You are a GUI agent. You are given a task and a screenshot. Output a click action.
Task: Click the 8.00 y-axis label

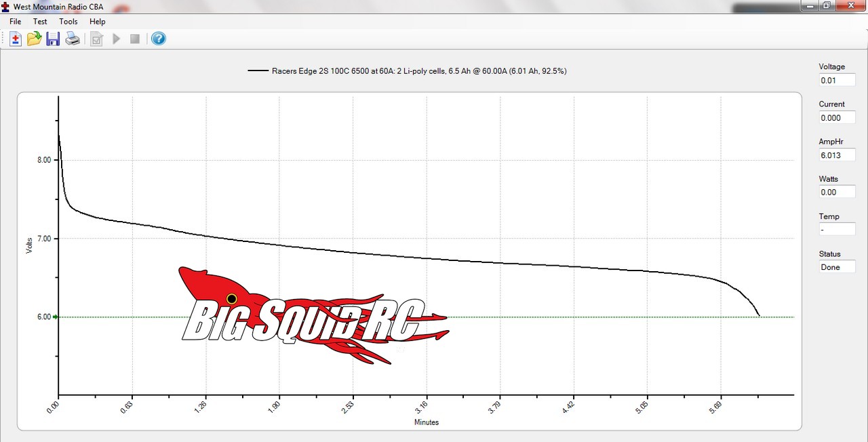pyautogui.click(x=43, y=160)
